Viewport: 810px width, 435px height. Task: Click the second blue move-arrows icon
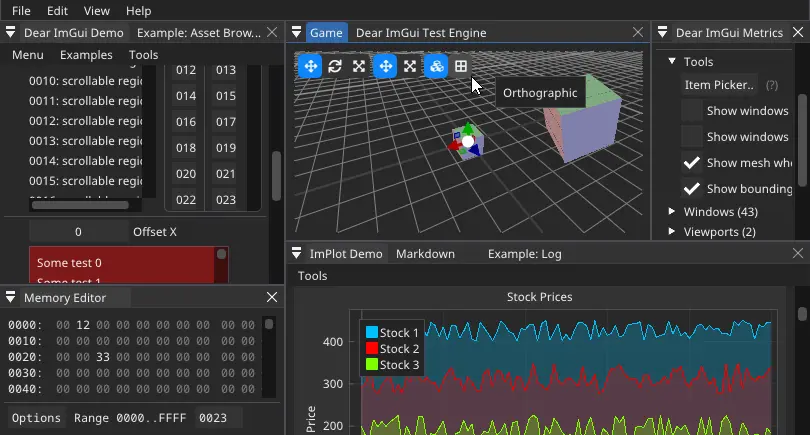[x=385, y=66]
